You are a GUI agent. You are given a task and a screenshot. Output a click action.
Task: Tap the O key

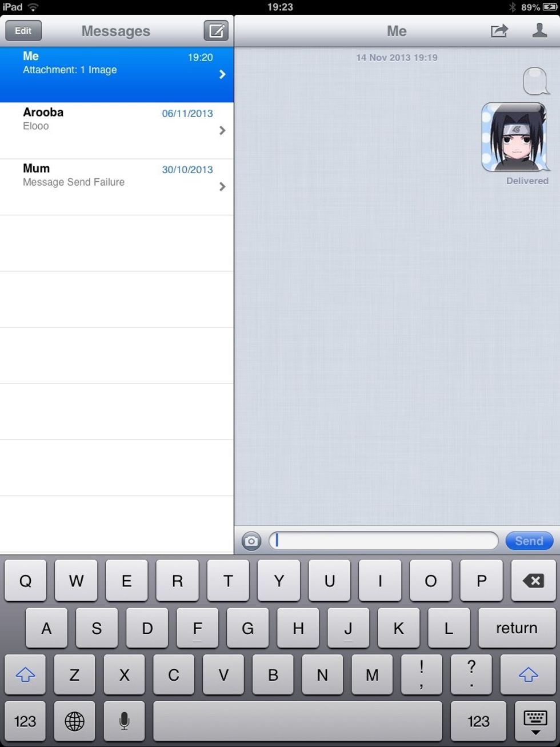(x=431, y=581)
